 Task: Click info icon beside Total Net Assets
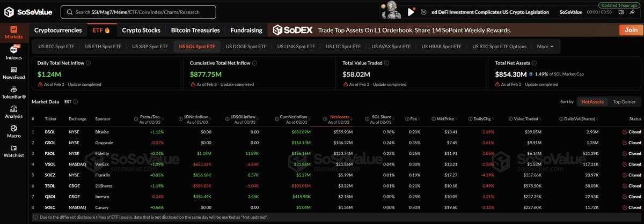pyautogui.click(x=535, y=63)
